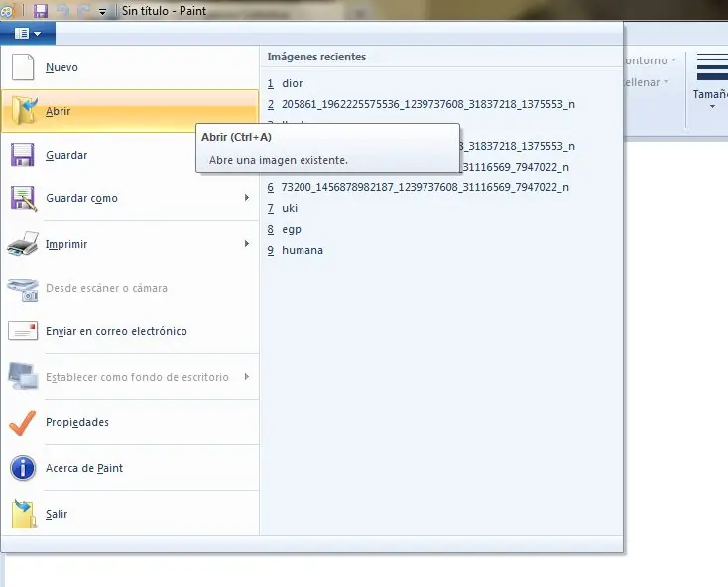Choose Guardar from the file menu

pos(130,155)
